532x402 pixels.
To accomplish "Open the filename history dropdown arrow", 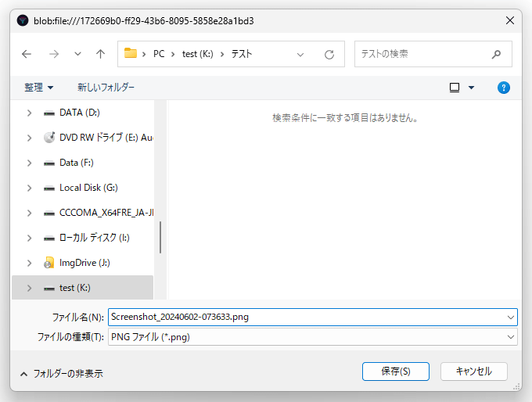I will click(511, 318).
